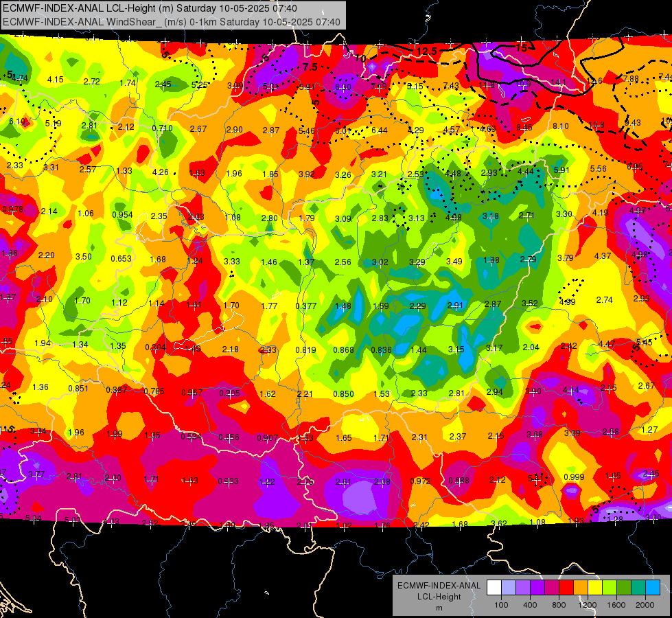Screen dimensions: 672x618
Task: Click the contour label 12.5
Action: click(426, 51)
